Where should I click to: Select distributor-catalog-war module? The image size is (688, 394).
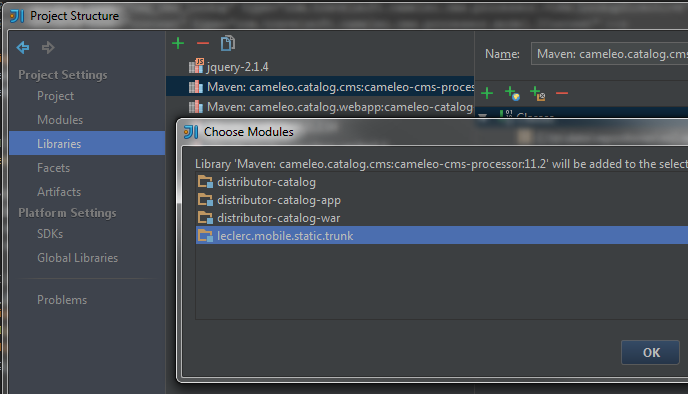(442, 218)
